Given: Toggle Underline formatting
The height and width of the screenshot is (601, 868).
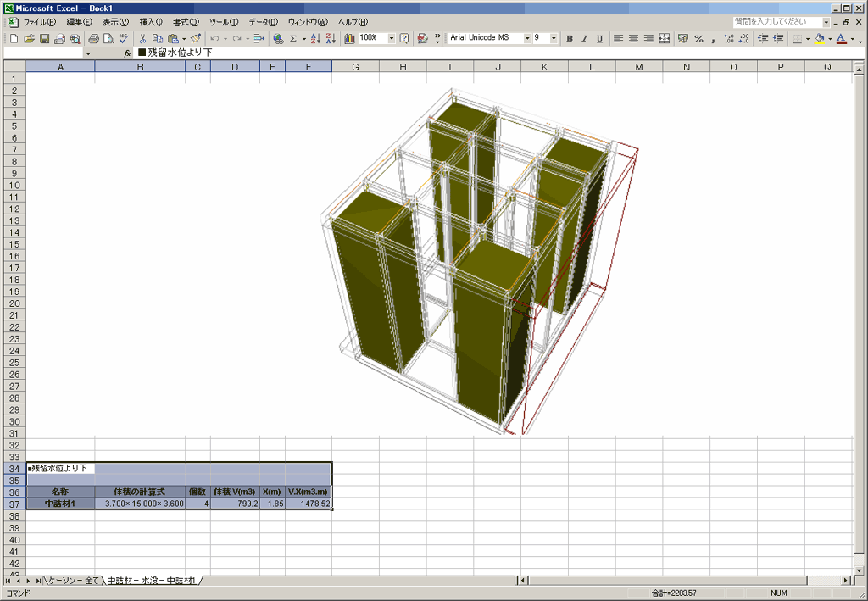Looking at the screenshot, I should [599, 38].
